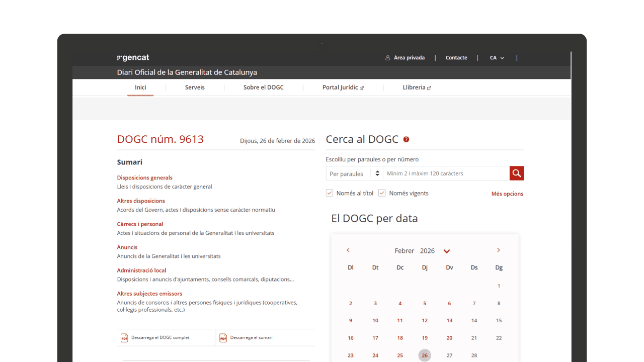644x362 pixels.
Task: Open the 'Per paraules' search type dropdown
Action: [x=354, y=173]
